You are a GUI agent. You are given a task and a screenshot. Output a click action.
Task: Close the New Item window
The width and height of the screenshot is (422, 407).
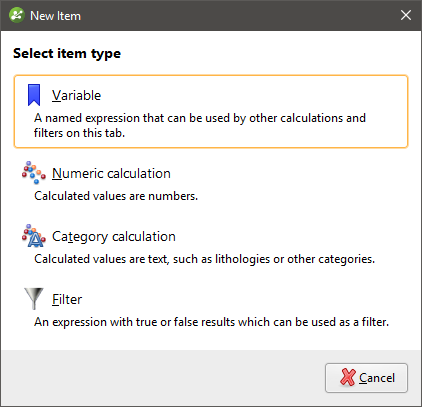[x=406, y=15]
